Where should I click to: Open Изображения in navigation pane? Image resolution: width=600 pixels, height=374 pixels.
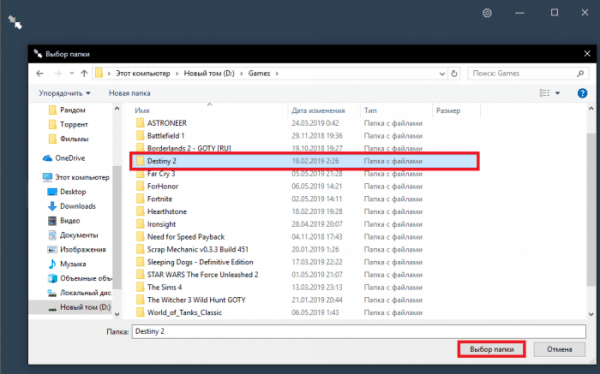coord(76,249)
